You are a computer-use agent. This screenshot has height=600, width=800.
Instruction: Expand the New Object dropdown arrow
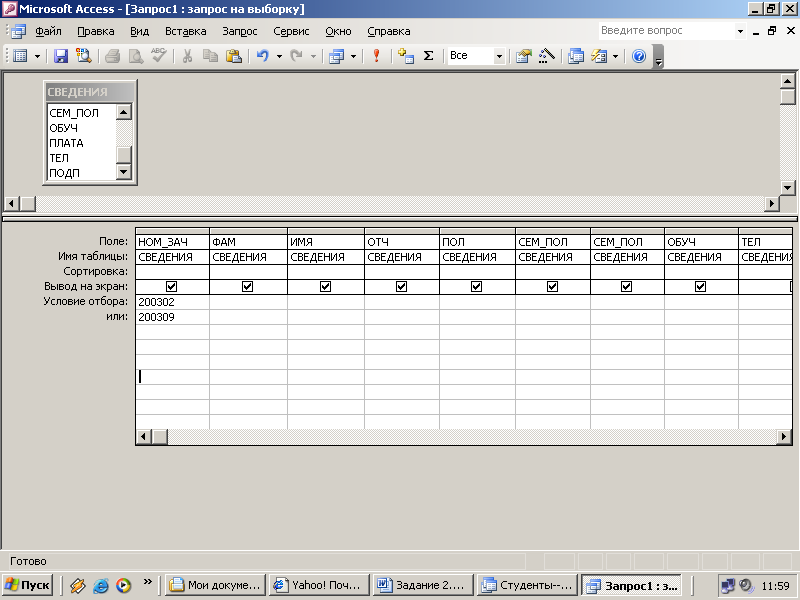[615, 56]
